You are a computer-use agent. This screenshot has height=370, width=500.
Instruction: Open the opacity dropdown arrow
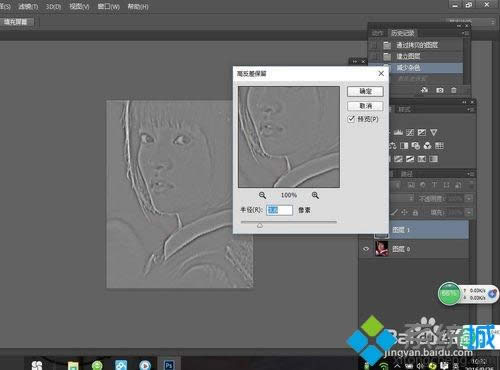pos(469,199)
